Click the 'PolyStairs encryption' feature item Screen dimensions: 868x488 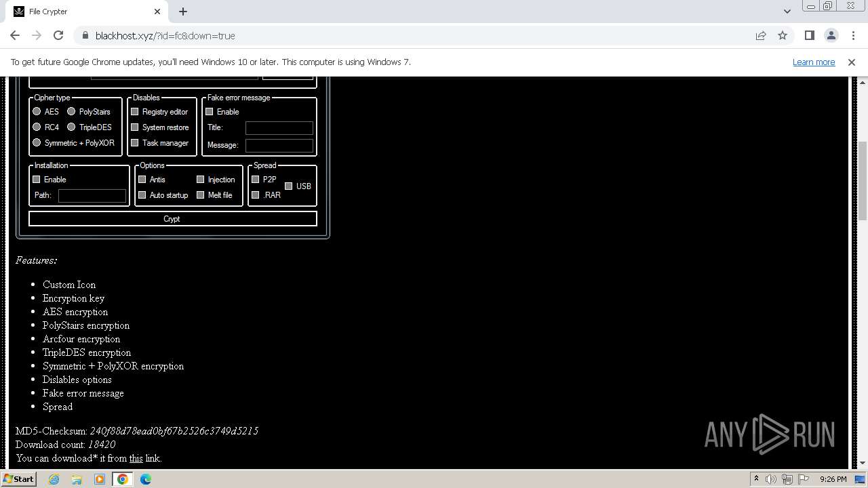coord(86,325)
